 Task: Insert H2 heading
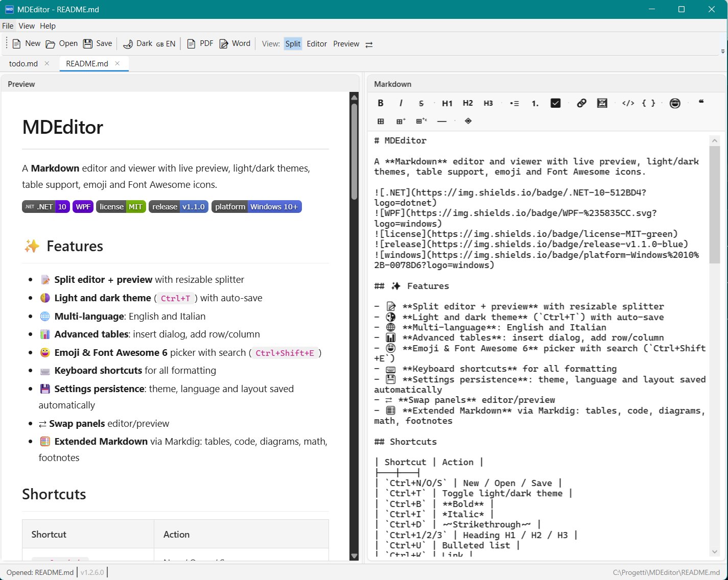point(467,103)
